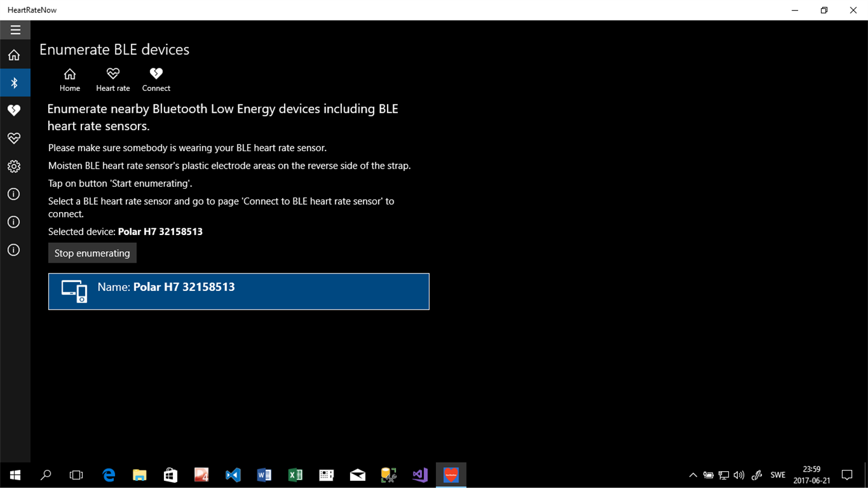Select the Polar H7 32158513 device row
Image resolution: width=868 pixels, height=488 pixels.
[x=239, y=292]
